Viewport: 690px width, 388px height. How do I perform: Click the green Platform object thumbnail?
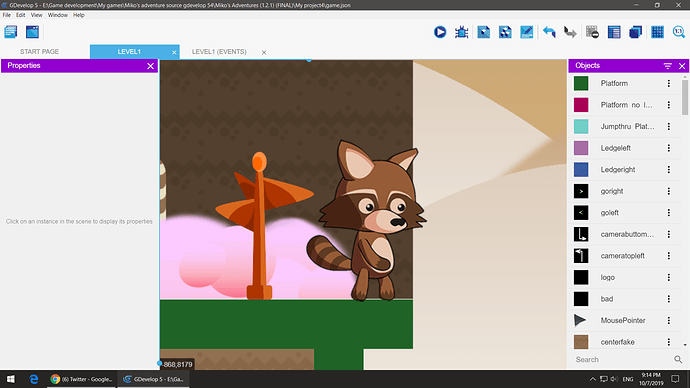(581, 83)
